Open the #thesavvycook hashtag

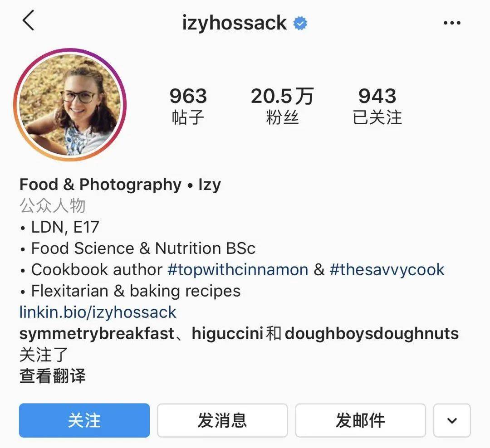(387, 270)
